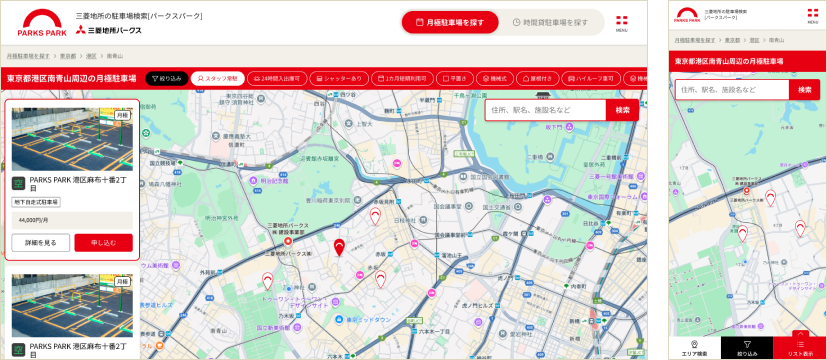Click second card title PARKS PARK 港区麻布十番2丁目
This screenshot has height=360, width=827.
tap(78, 350)
